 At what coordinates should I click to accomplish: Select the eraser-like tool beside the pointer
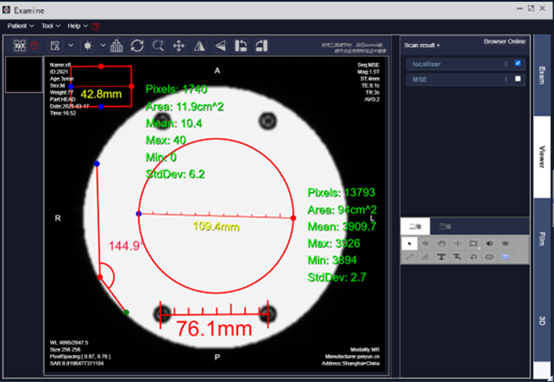click(425, 243)
